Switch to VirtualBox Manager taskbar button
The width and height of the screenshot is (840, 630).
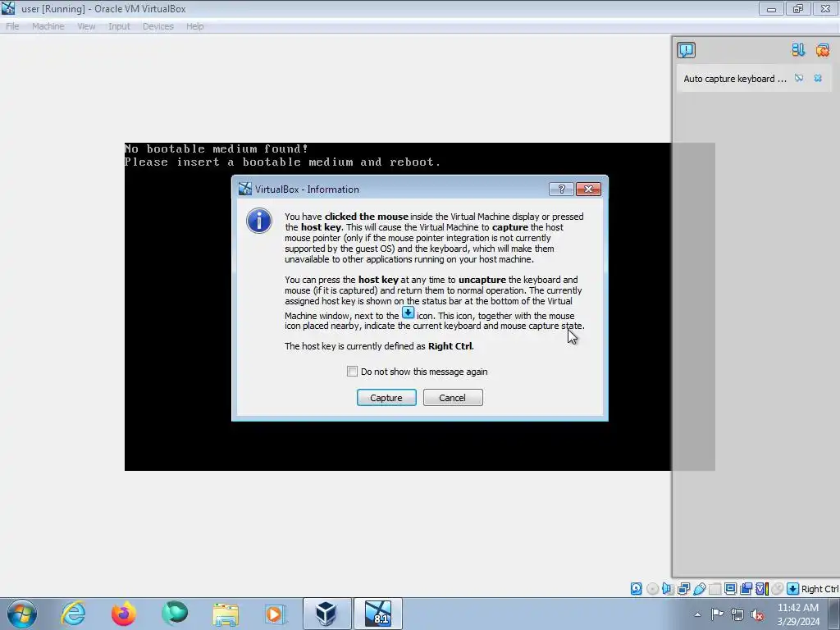(326, 614)
